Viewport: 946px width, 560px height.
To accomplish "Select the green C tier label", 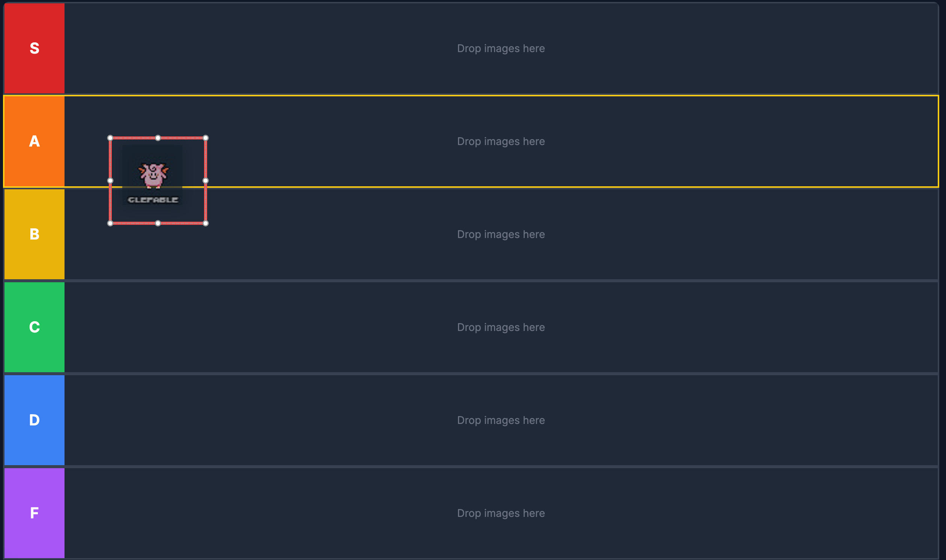I will pos(35,327).
